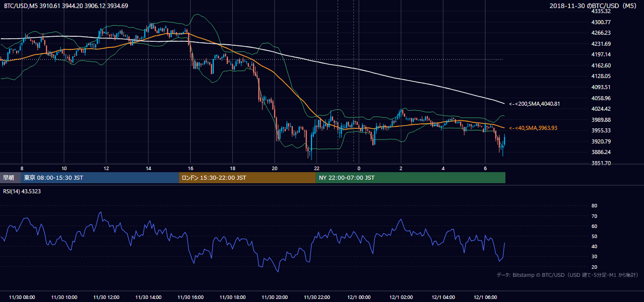Image resolution: width=644 pixels, height=302 pixels.
Task: Select the 40 SMA 3963.93 label
Action: coord(533,128)
